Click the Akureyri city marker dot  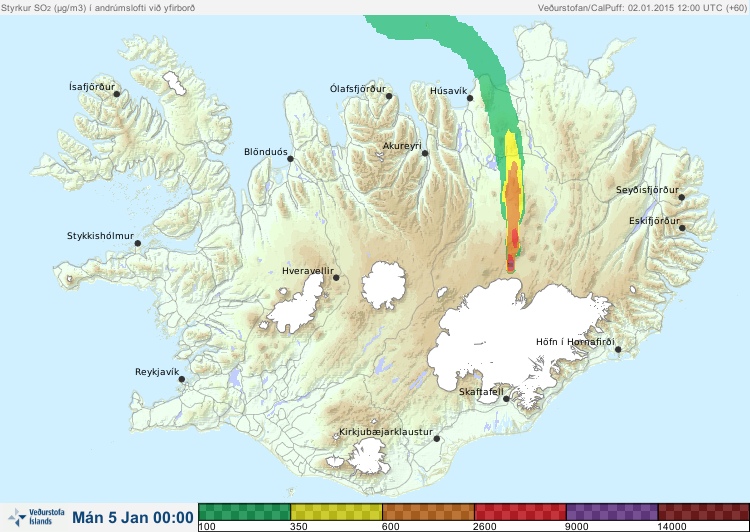425,153
